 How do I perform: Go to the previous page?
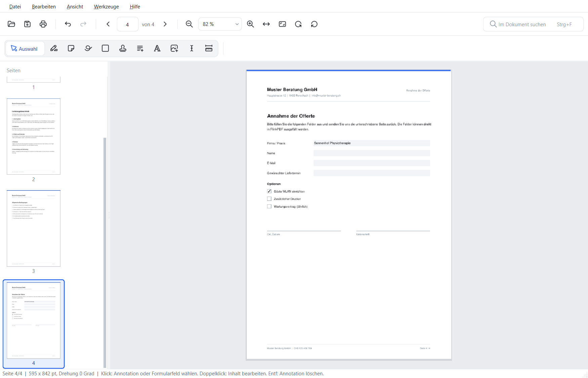108,24
